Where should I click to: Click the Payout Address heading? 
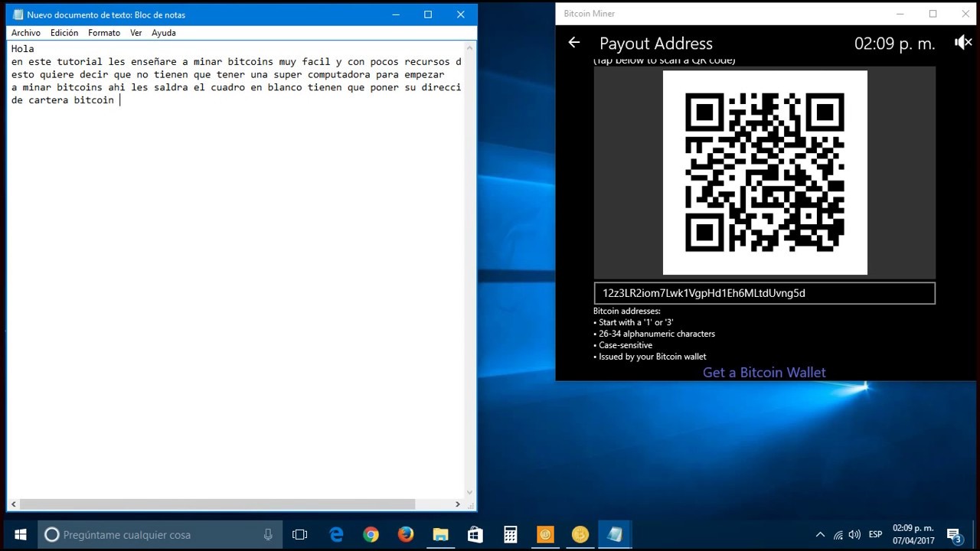tap(656, 44)
